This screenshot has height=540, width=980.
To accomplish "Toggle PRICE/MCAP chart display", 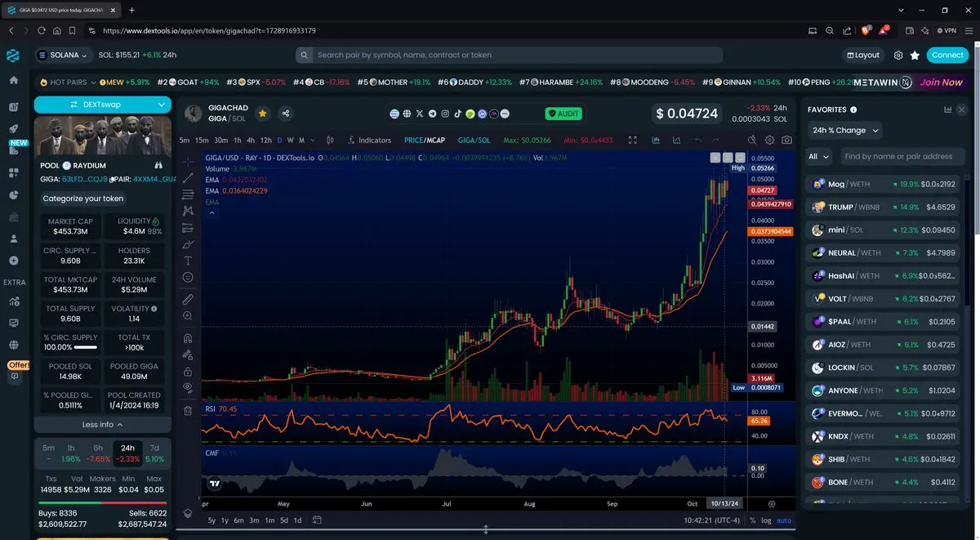I will [425, 140].
